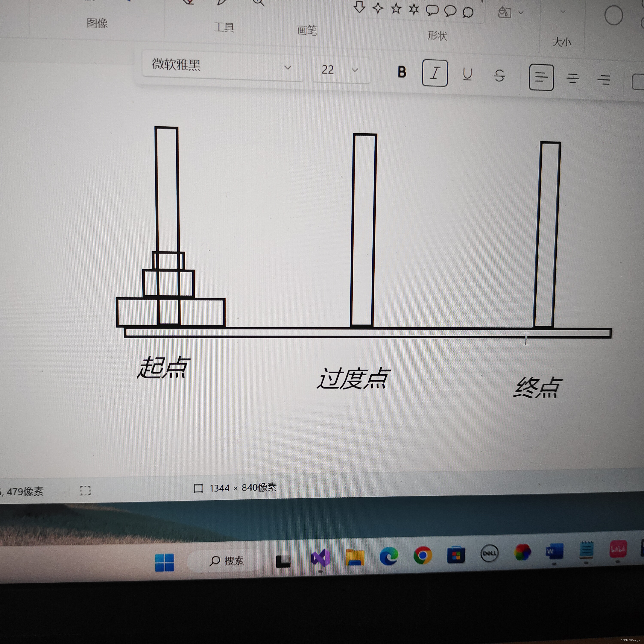The width and height of the screenshot is (644, 644).
Task: Select the four-point star shape
Action: pyautogui.click(x=378, y=8)
